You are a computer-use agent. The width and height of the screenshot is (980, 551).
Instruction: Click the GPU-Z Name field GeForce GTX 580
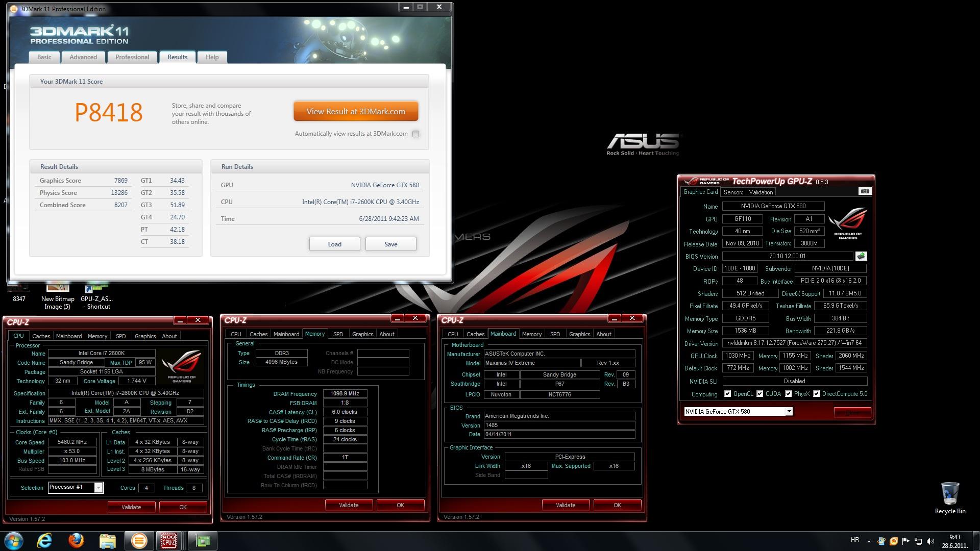(773, 206)
